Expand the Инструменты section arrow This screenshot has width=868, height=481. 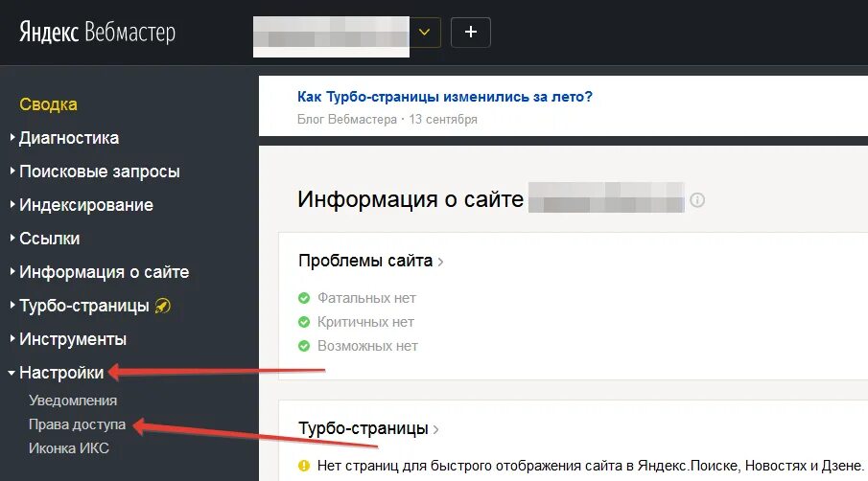coord(12,339)
